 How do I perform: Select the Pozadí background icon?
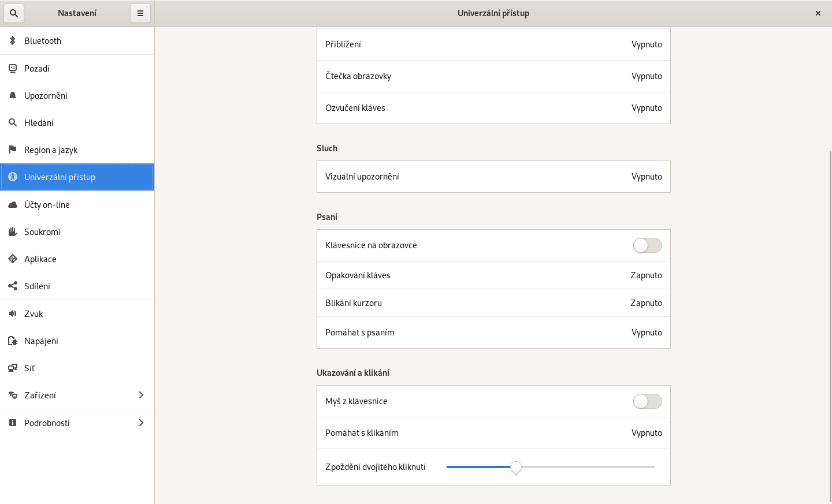[13, 69]
